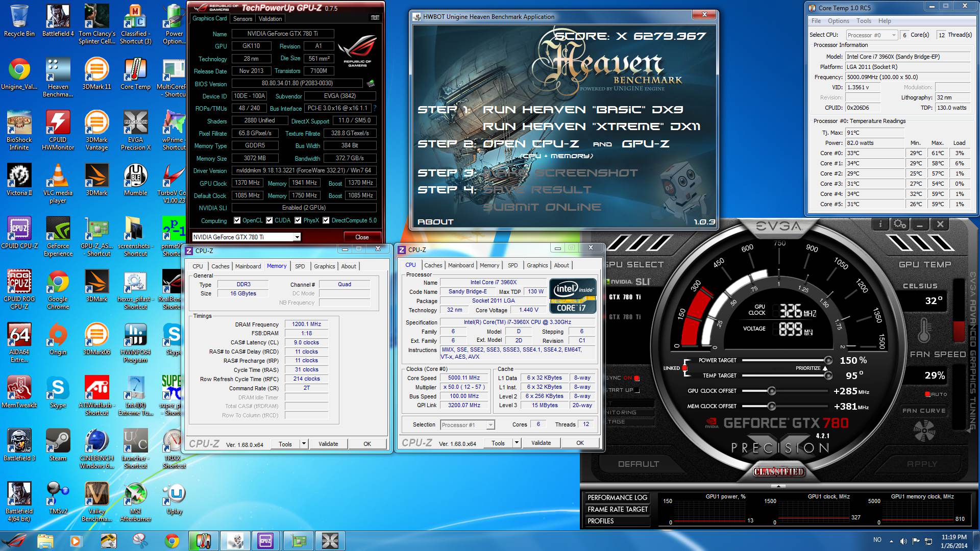Switch to Core Temp taskbar button
Image resolution: width=980 pixels, height=551 pixels.
203,541
